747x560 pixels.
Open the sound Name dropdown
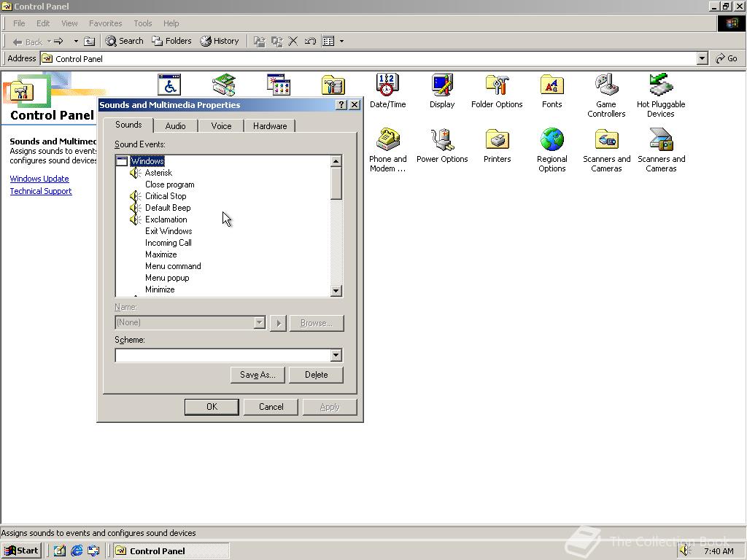259,323
